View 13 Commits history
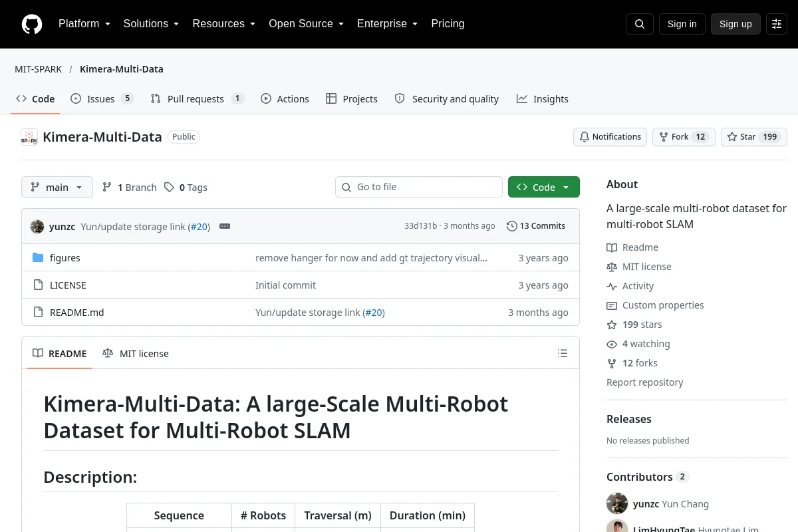Screen dimensions: 798x532 click(x=536, y=226)
